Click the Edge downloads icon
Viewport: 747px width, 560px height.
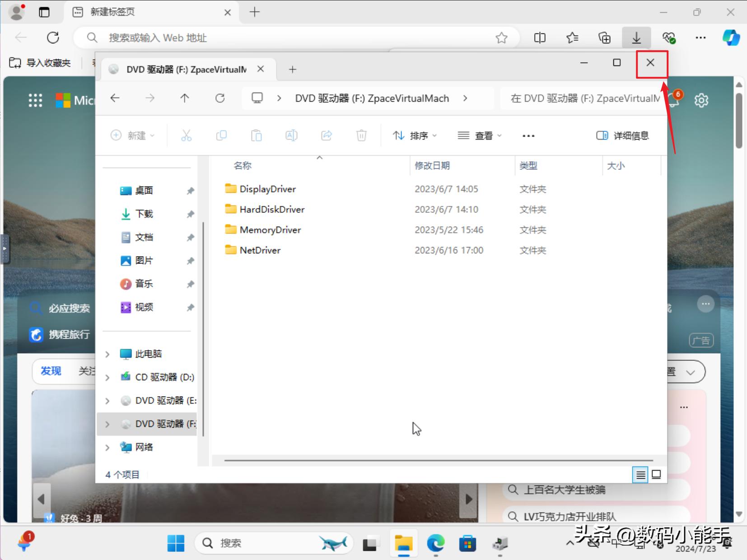pos(636,38)
